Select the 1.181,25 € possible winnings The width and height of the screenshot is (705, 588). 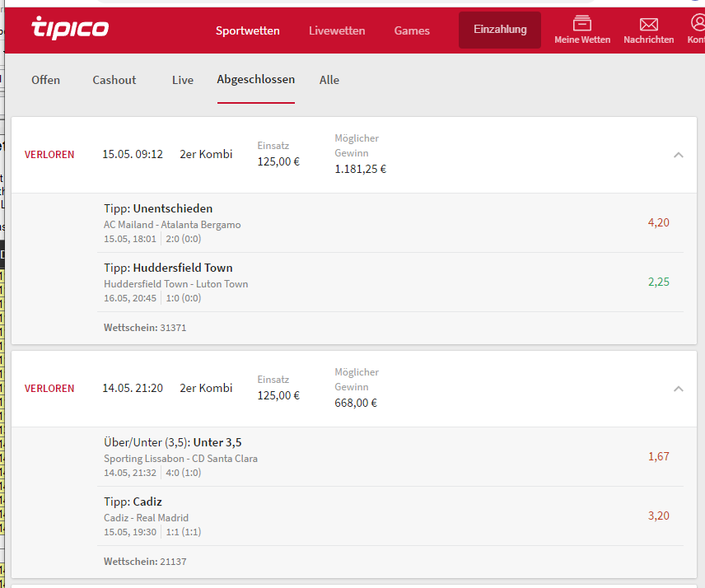(x=360, y=169)
